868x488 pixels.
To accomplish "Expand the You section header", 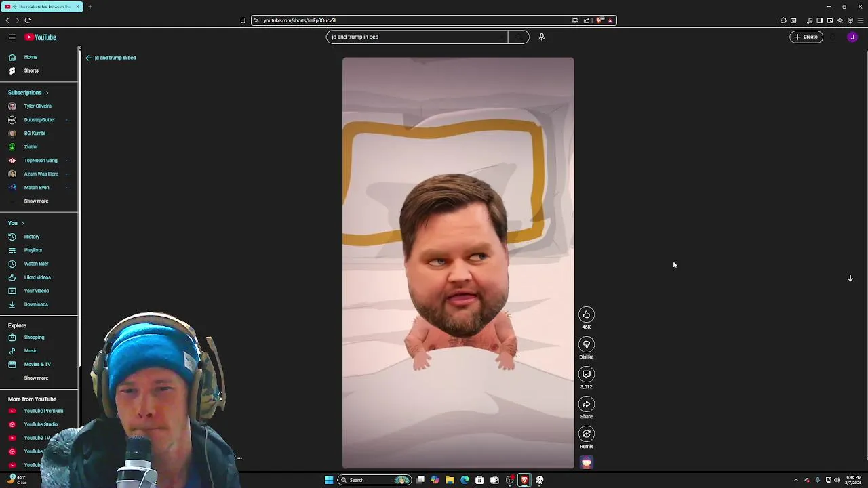I will [x=16, y=223].
